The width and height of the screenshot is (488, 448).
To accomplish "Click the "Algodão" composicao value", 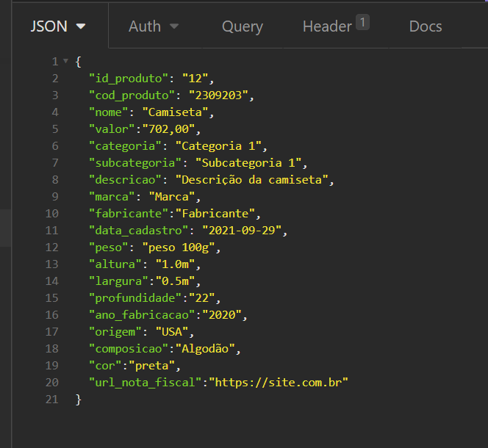I will tap(205, 348).
